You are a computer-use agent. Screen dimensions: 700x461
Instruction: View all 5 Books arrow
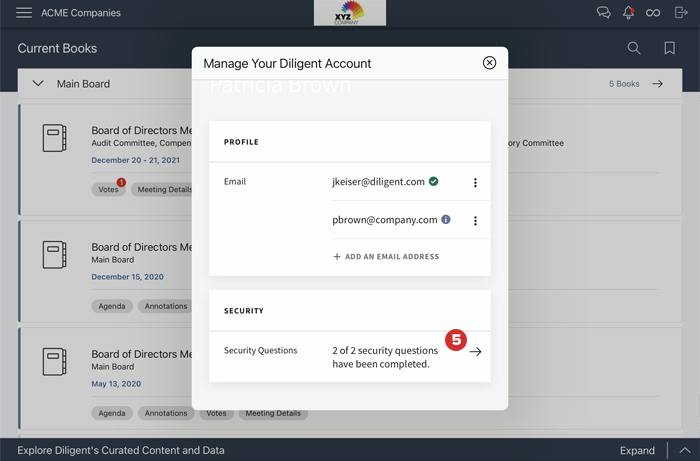click(x=657, y=84)
